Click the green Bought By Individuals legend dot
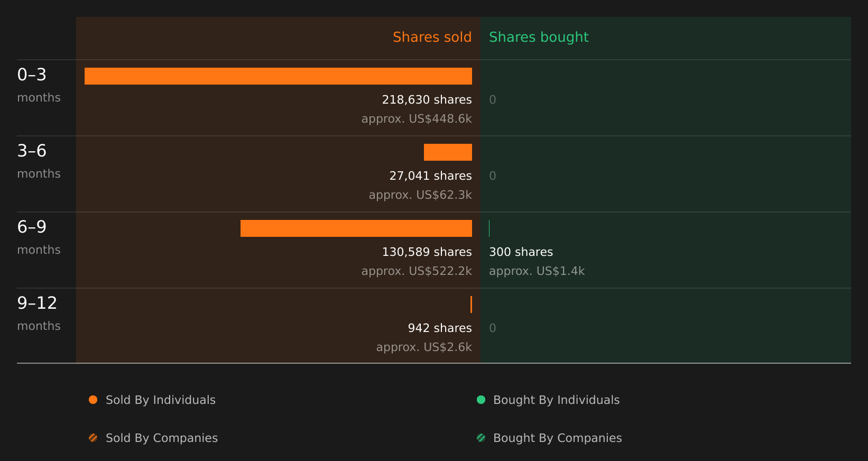 (481, 400)
